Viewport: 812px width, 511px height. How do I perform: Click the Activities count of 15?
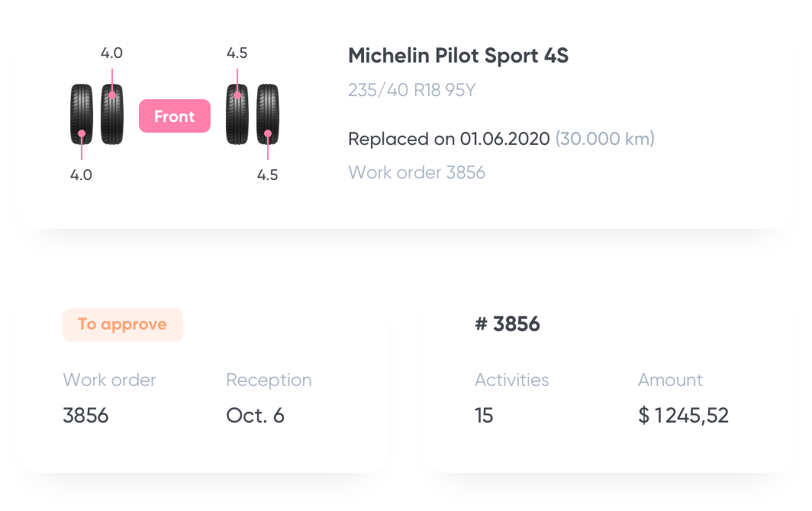484,416
